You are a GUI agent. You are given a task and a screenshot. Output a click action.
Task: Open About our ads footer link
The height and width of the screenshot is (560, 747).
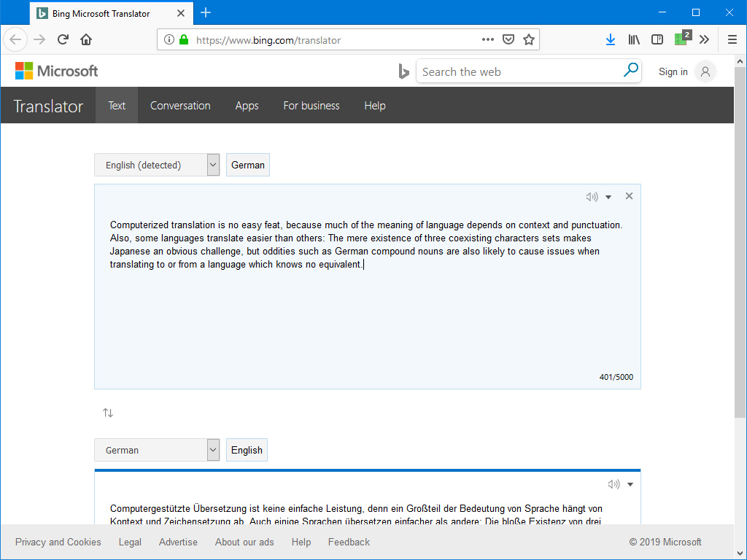point(244,542)
